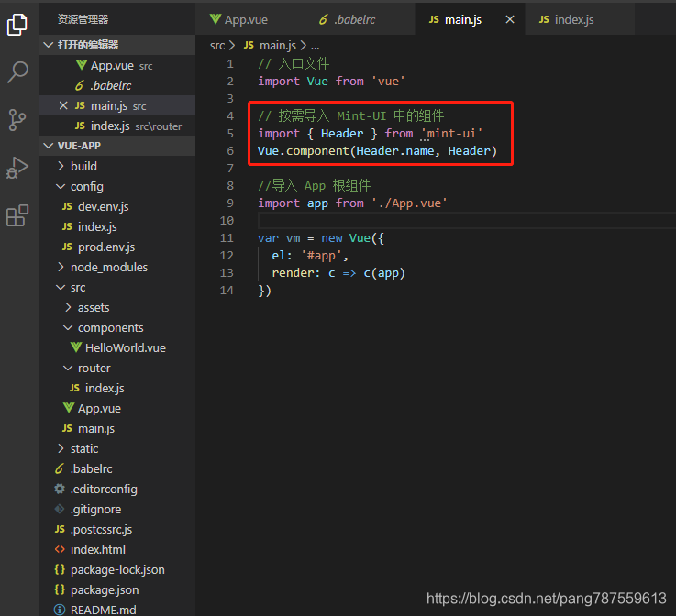Click the babel icon on .babelrc tab
This screenshot has width=676, height=616.
pyautogui.click(x=323, y=19)
